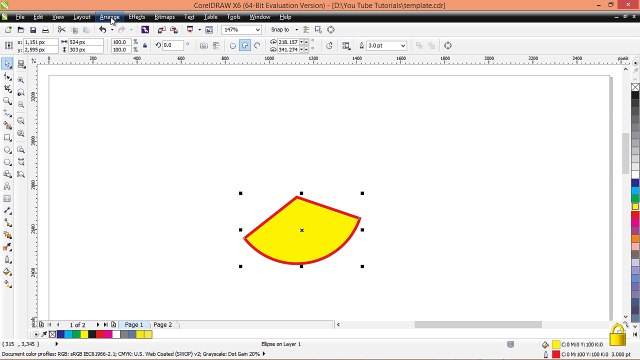The image size is (640, 360).
Task: Open the File menu
Action: [20, 17]
